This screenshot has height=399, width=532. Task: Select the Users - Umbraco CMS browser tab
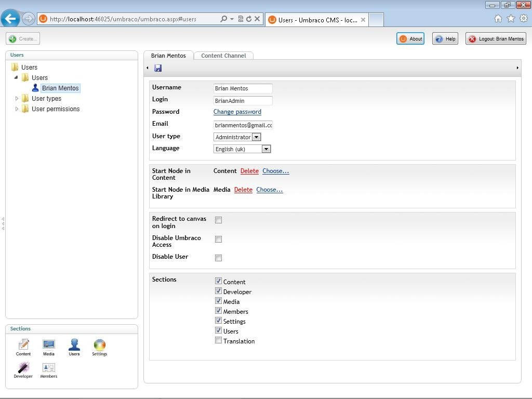click(x=316, y=20)
